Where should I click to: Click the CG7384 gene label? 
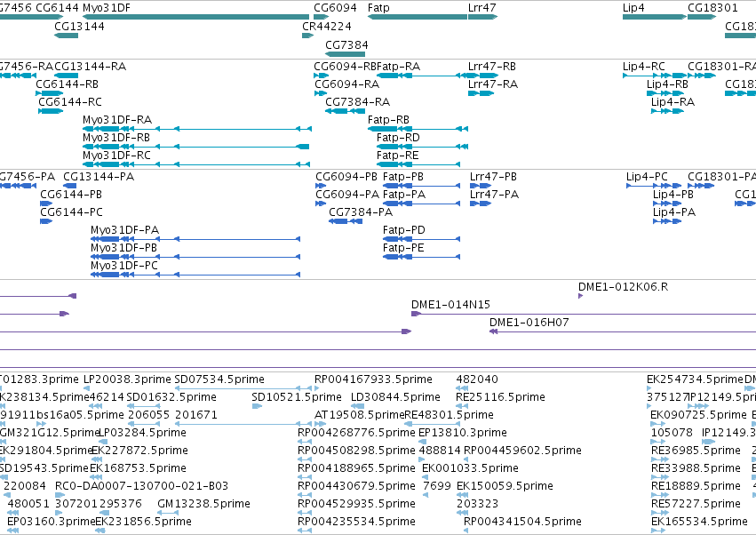(x=346, y=44)
